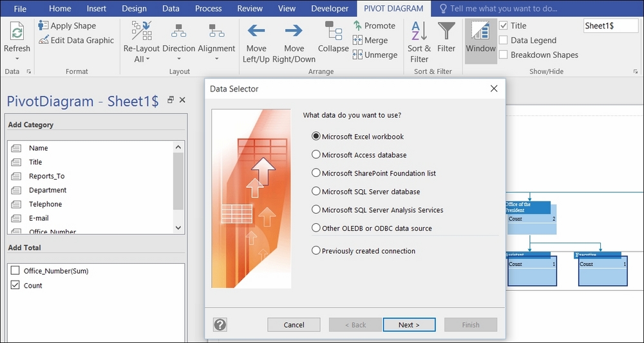Select Microsoft SharePoint Foundation list option
Screen dimensions: 644x343
click(316, 172)
